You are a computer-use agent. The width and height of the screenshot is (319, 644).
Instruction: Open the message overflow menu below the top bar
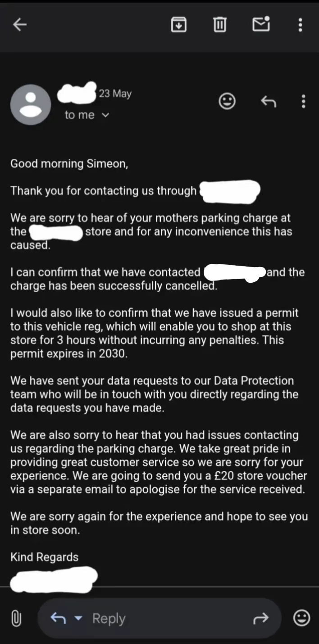point(303,101)
